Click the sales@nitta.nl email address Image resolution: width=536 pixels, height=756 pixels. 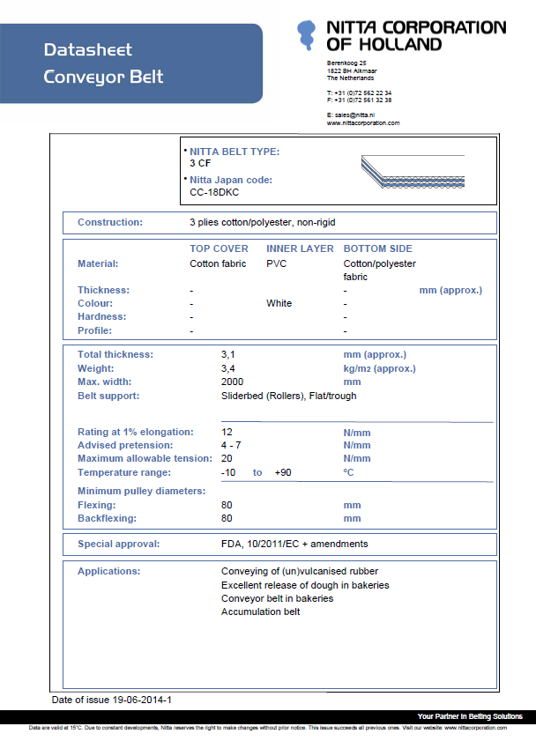click(354, 115)
